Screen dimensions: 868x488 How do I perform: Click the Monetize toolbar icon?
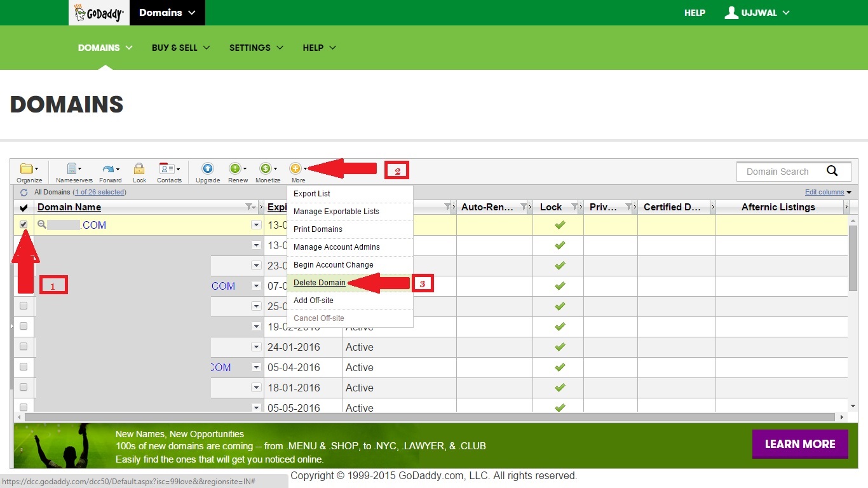pos(266,169)
